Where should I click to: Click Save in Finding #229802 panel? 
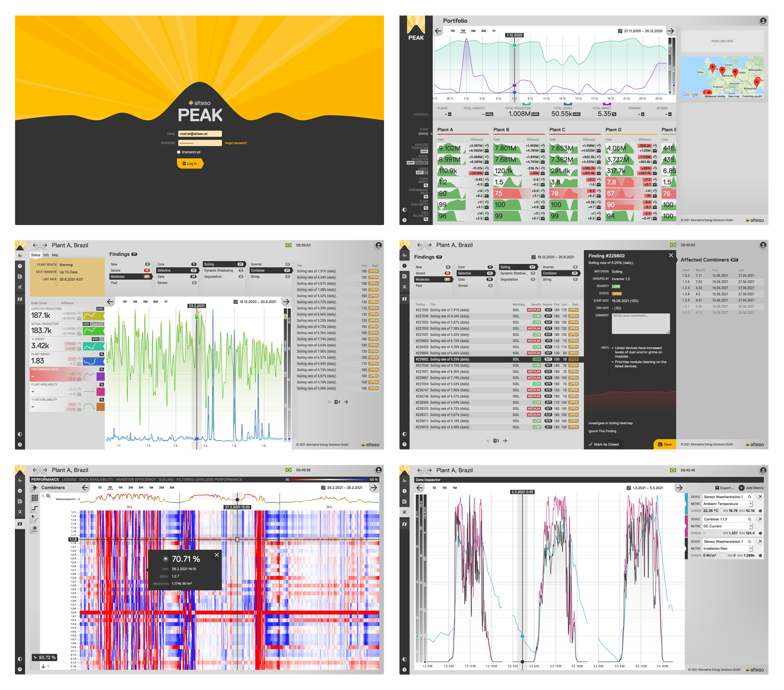point(664,444)
